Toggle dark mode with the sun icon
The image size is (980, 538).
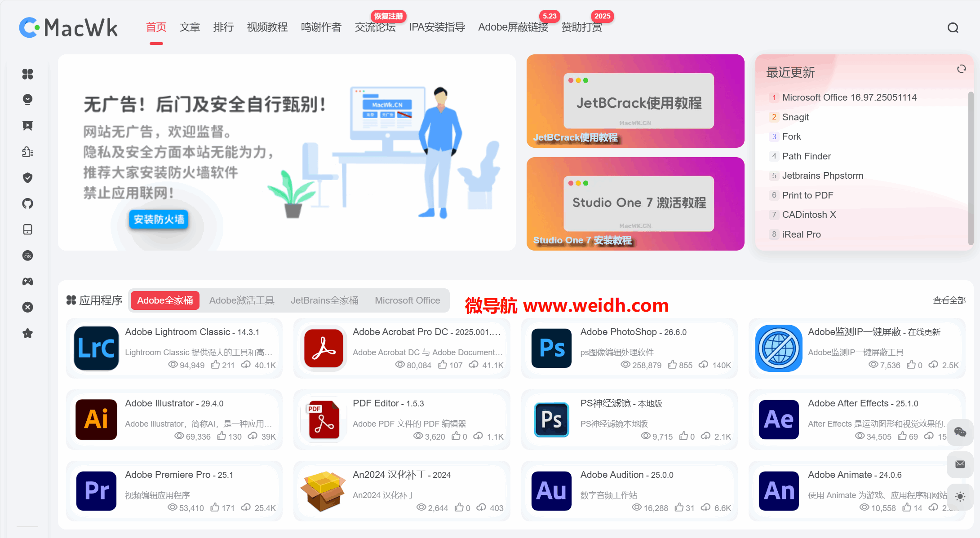point(960,496)
